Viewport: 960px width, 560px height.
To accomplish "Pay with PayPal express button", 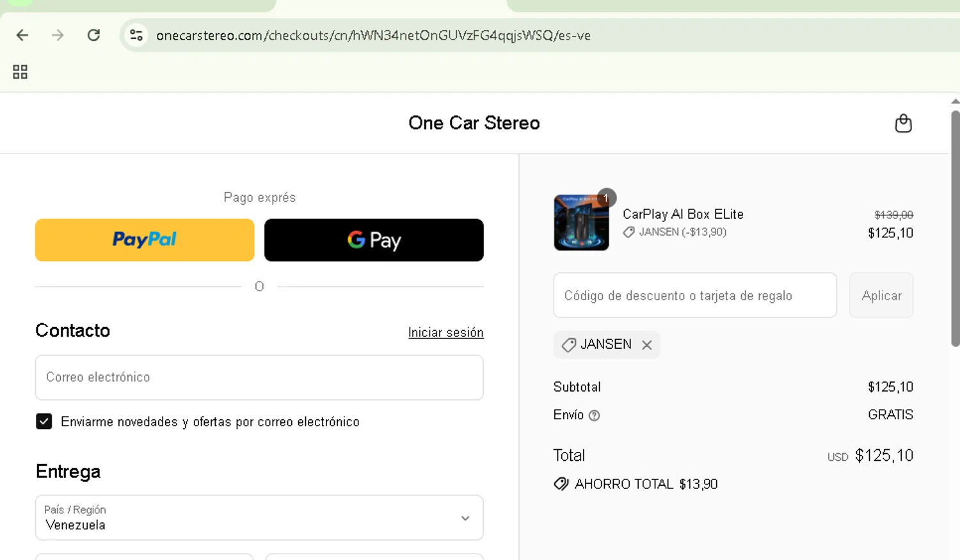I will click(145, 240).
